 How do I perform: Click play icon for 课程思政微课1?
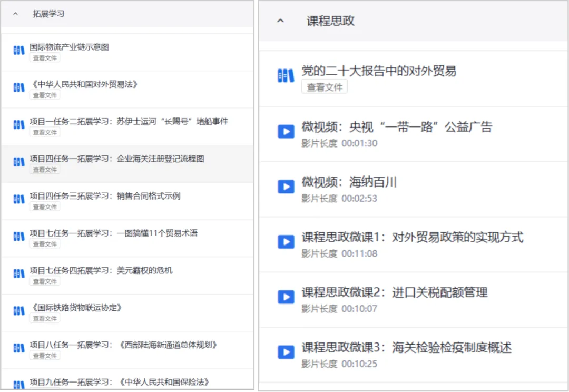pyautogui.click(x=286, y=242)
